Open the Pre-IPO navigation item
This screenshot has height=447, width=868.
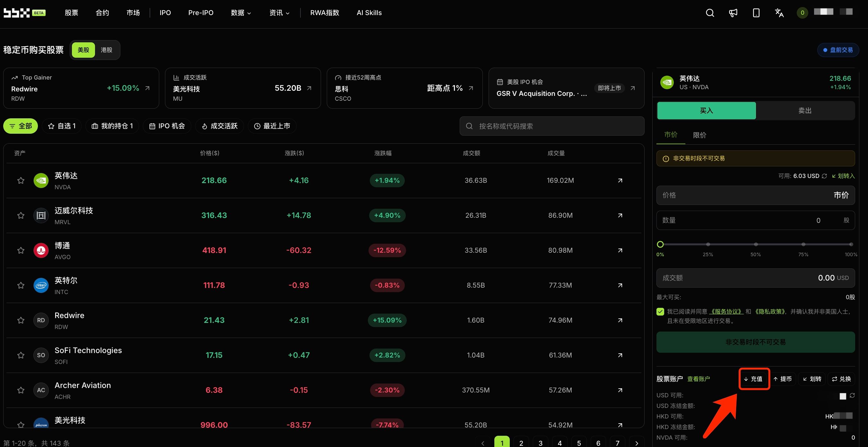click(201, 13)
